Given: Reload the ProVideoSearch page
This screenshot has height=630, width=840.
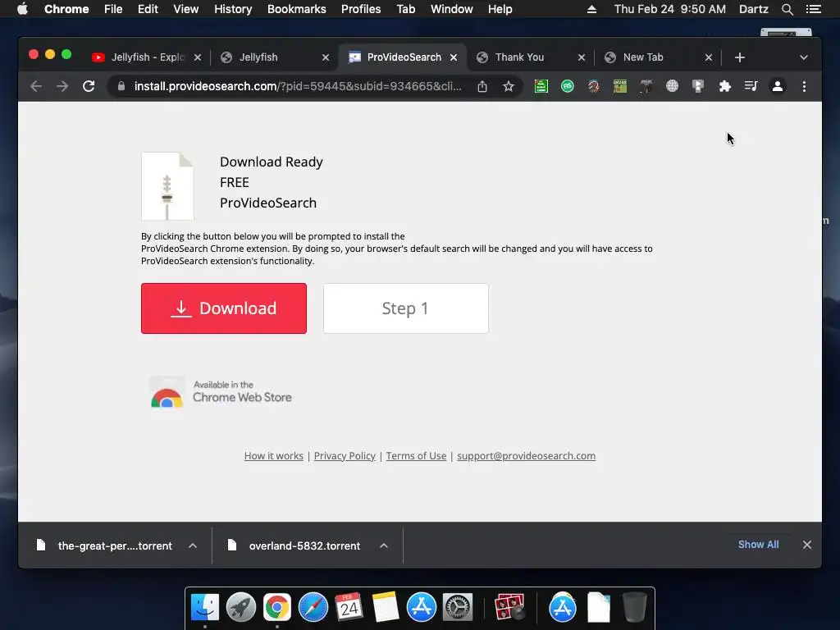Looking at the screenshot, I should 89,86.
